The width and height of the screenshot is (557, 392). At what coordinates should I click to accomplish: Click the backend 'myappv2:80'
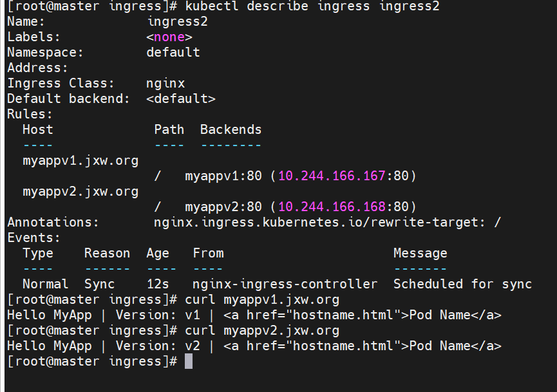click(223, 207)
